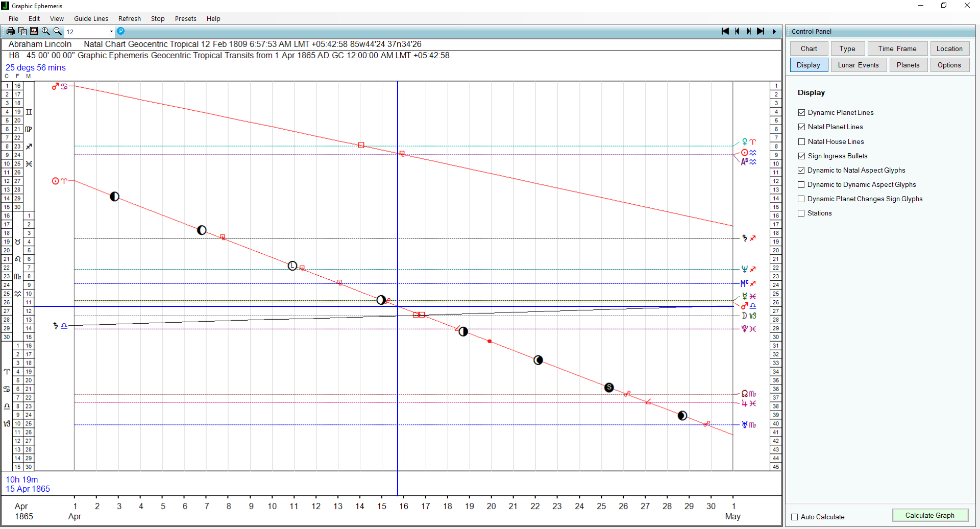Click the red sign ingress bullet on Sun line
Screen dimensions: 980x529
point(489,341)
